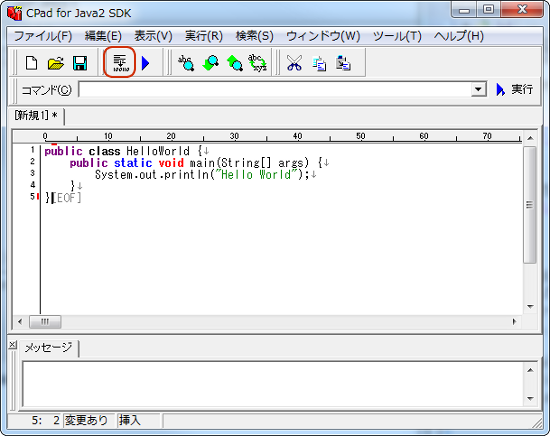Save file using floppy disk icon

pos(80,63)
